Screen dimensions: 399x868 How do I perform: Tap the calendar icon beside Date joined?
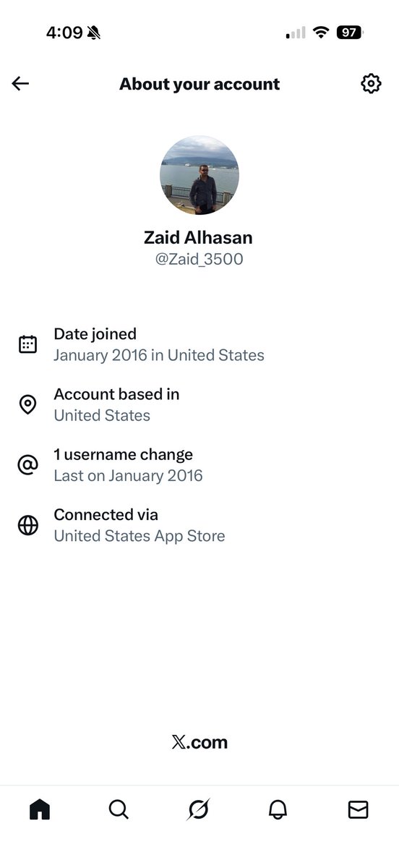point(27,344)
